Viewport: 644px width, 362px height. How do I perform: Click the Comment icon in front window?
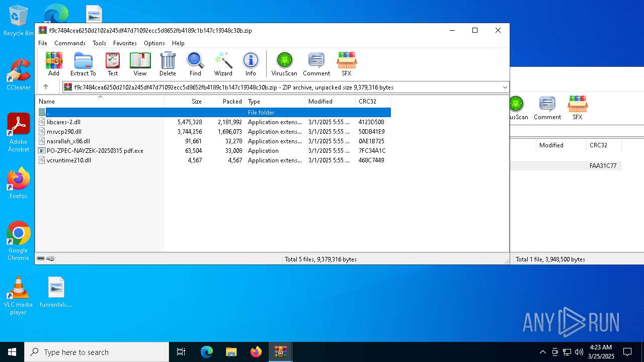click(x=316, y=64)
